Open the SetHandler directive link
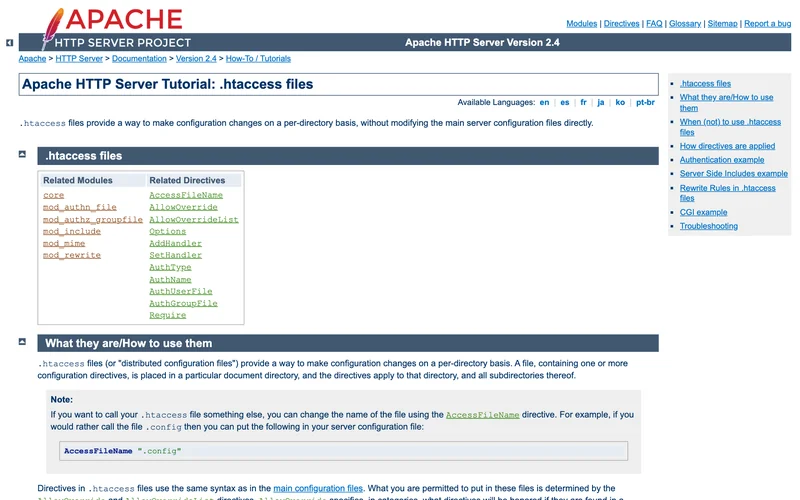Image resolution: width=800 pixels, height=500 pixels. tap(176, 255)
